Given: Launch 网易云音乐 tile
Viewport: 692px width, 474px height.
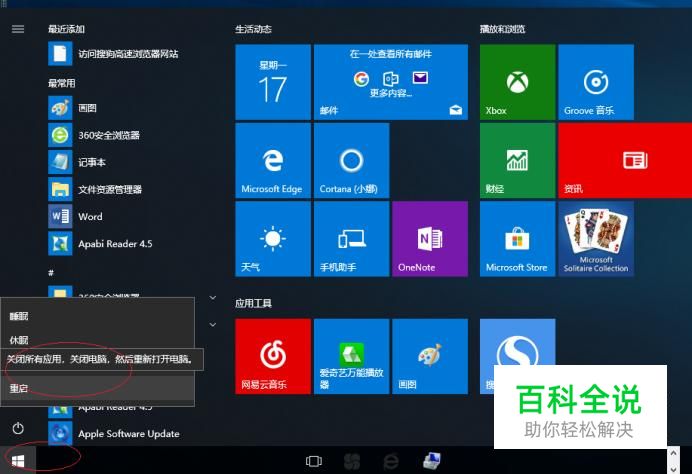Looking at the screenshot, I should 273,356.
